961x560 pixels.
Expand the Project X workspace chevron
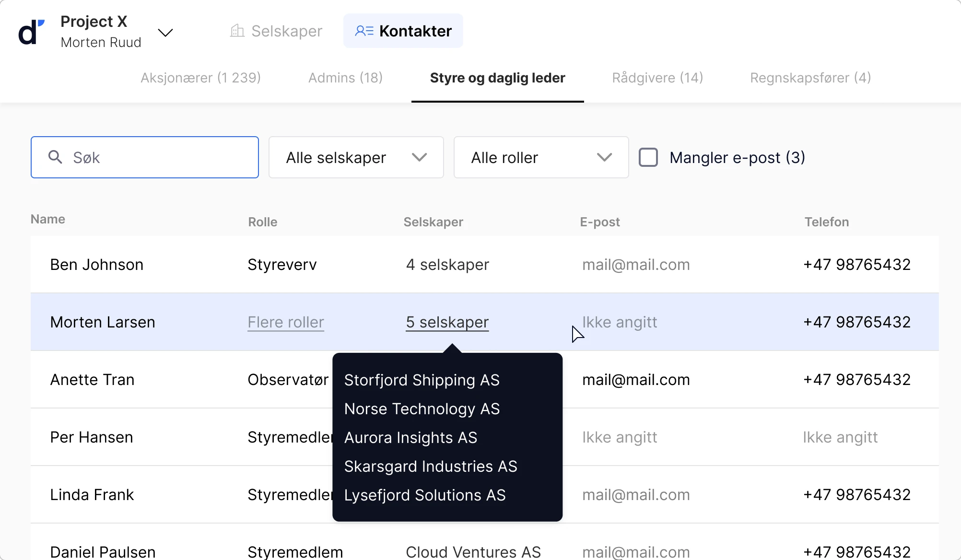point(165,33)
